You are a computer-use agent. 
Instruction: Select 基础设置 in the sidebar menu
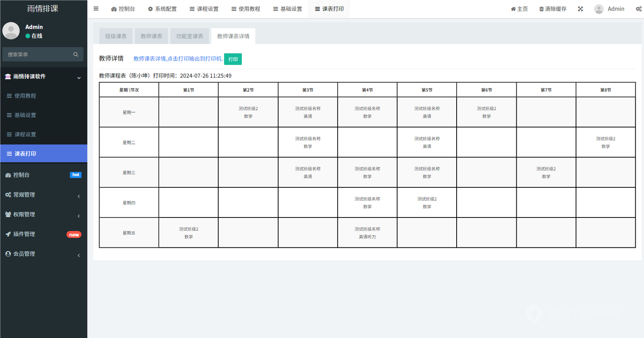click(25, 115)
